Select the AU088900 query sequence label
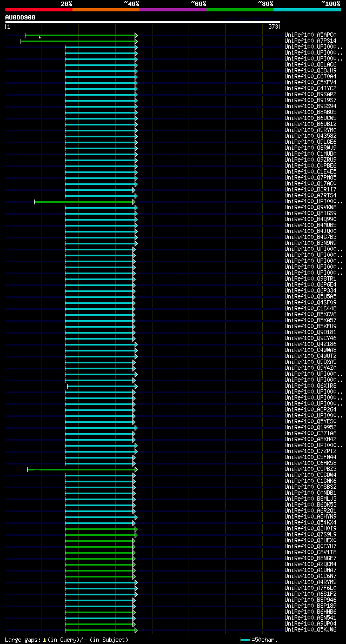 point(20,17)
